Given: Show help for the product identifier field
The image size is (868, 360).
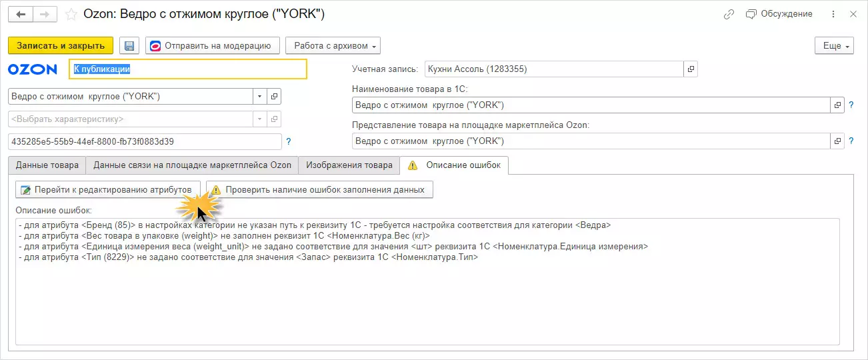Looking at the screenshot, I should [x=288, y=141].
